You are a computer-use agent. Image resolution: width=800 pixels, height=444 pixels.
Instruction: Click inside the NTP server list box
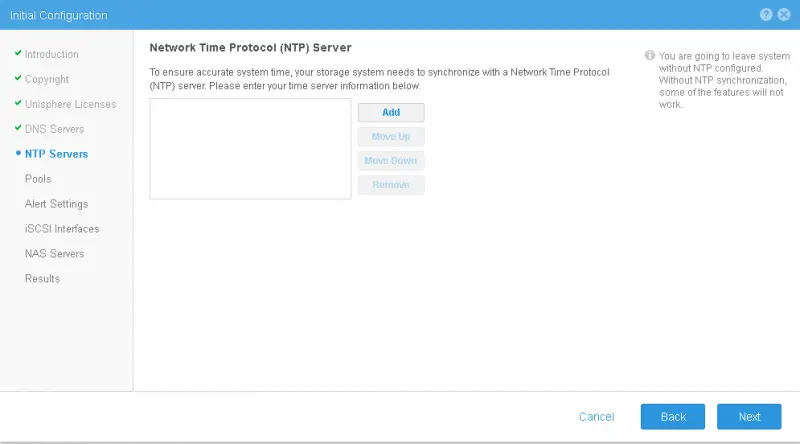click(x=250, y=149)
